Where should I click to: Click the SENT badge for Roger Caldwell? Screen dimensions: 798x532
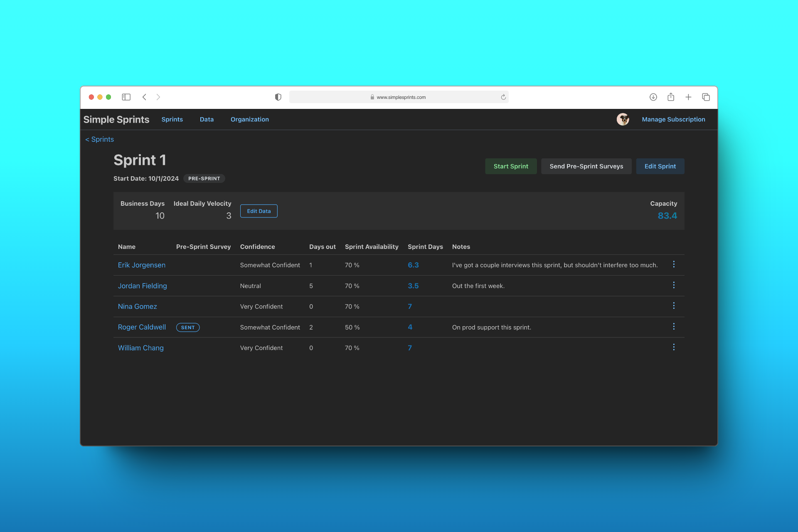coord(188,328)
